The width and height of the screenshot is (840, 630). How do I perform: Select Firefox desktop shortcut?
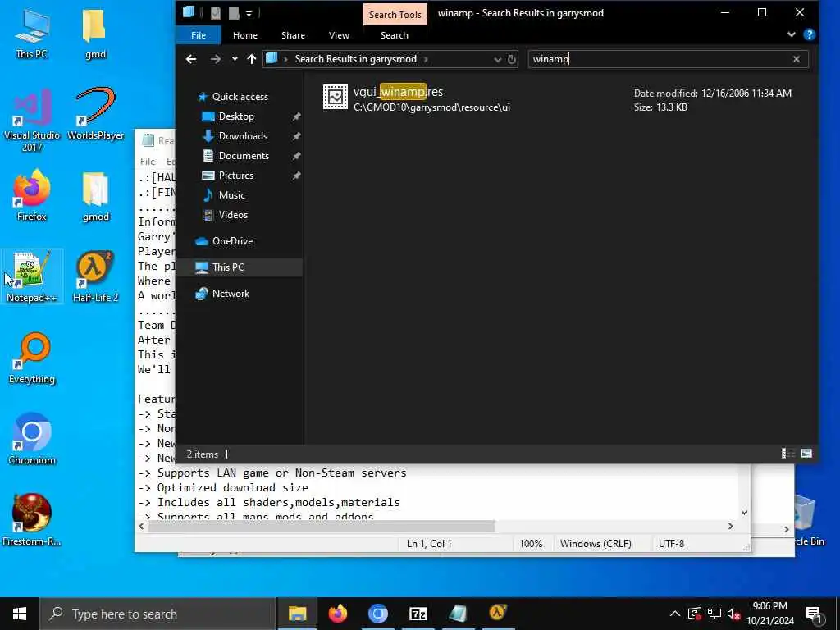coord(32,195)
